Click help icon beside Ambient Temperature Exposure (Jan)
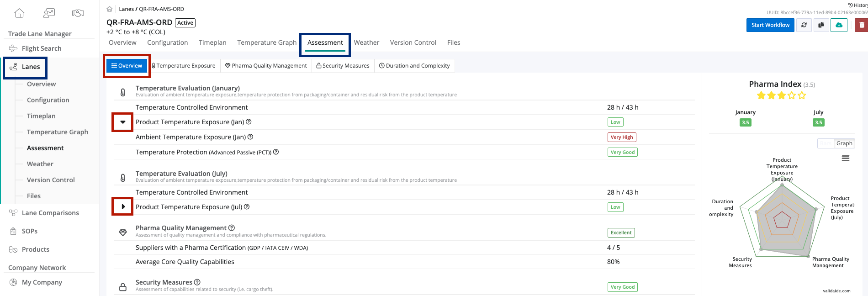This screenshot has height=296, width=868. pos(250,137)
